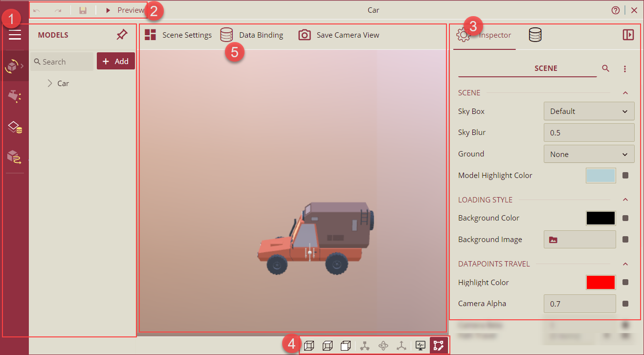The image size is (644, 355).
Task: Open the model animation sidebar tool
Action: coord(15,157)
